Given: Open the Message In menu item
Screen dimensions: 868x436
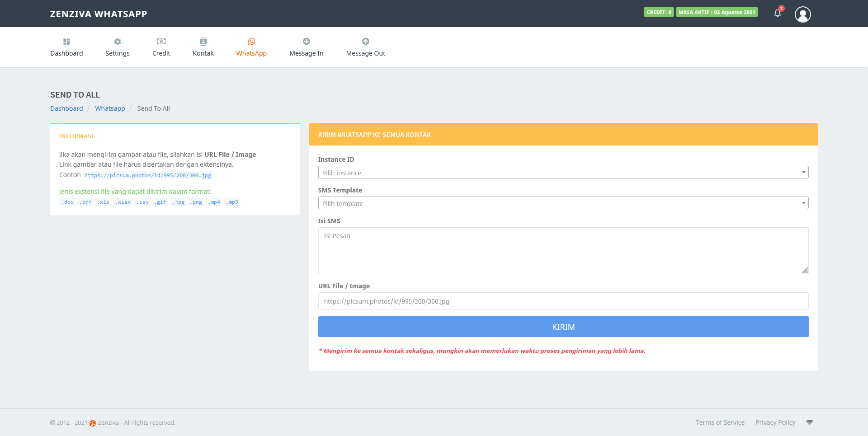Looking at the screenshot, I should click(307, 47).
